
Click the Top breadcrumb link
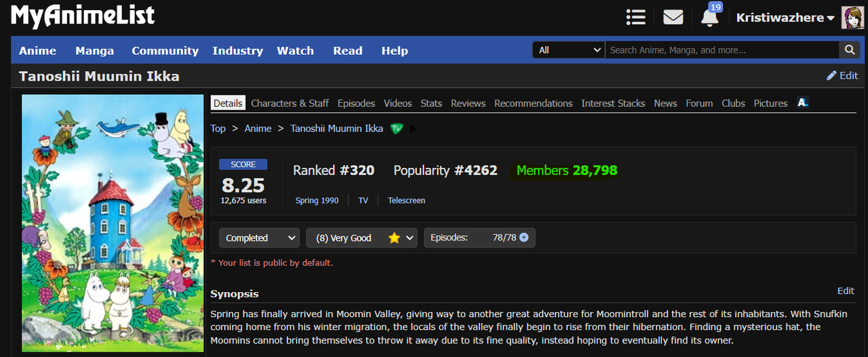[x=218, y=128]
